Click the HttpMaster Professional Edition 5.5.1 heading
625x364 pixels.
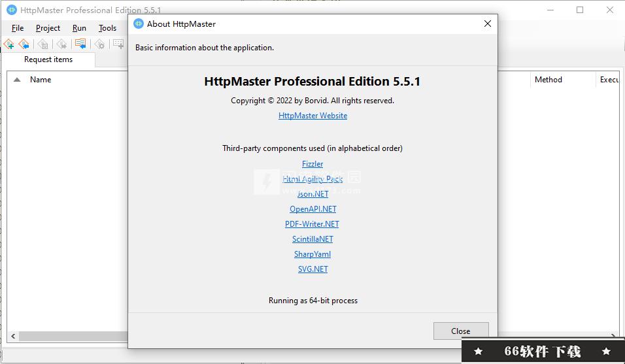(312, 81)
